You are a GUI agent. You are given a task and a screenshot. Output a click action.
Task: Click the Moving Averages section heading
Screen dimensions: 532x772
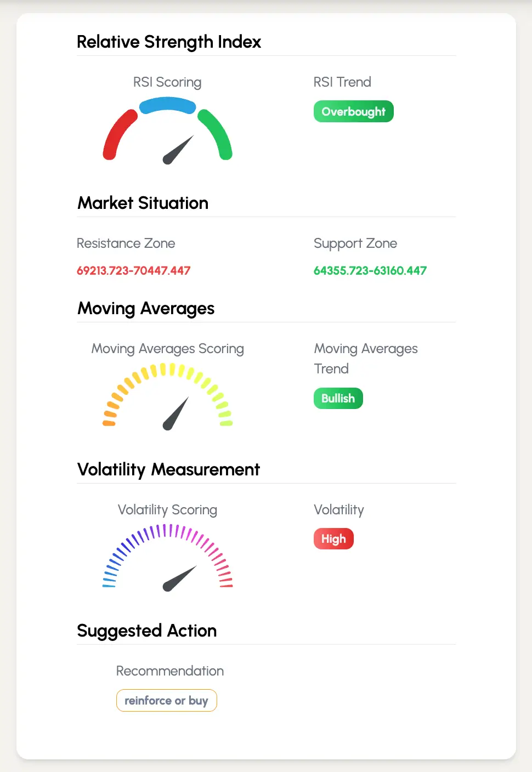146,308
